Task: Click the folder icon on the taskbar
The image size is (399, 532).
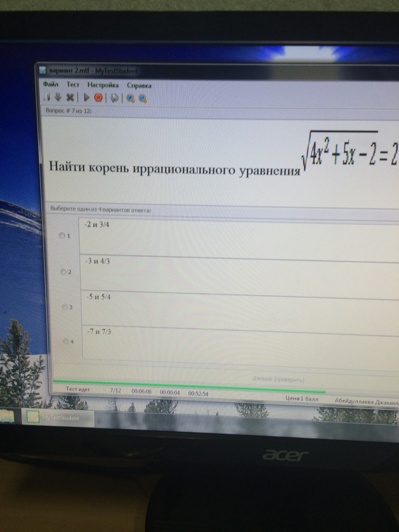Action: (x=7, y=417)
